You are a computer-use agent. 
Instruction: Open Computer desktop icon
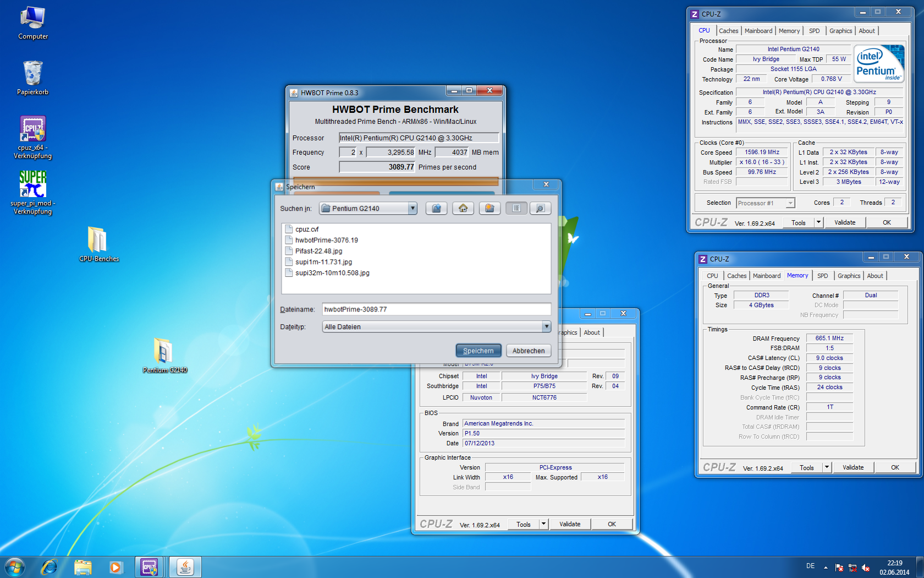point(33,23)
